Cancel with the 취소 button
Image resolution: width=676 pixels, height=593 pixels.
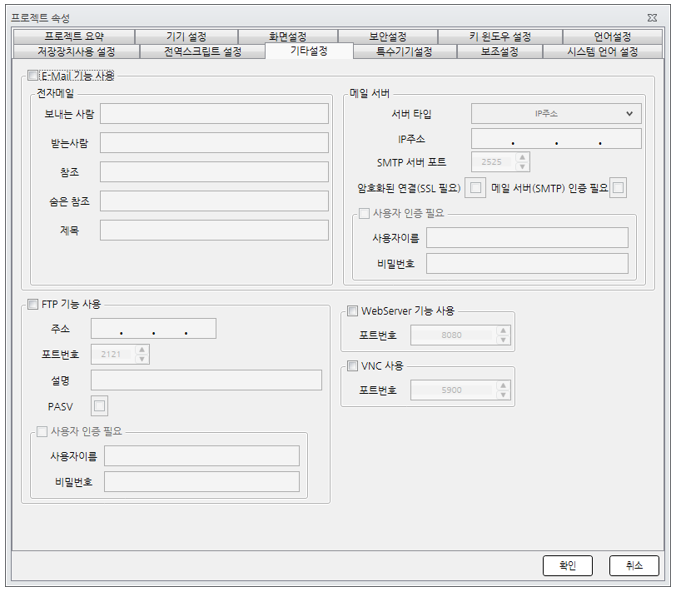pos(634,565)
